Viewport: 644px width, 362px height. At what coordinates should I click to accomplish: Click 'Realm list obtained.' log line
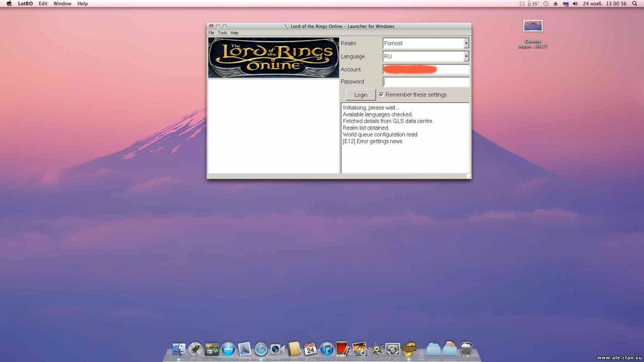point(366,128)
